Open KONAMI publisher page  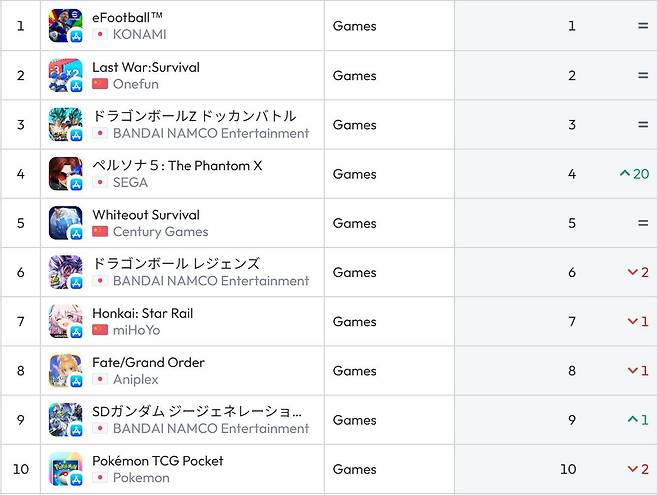tap(139, 35)
